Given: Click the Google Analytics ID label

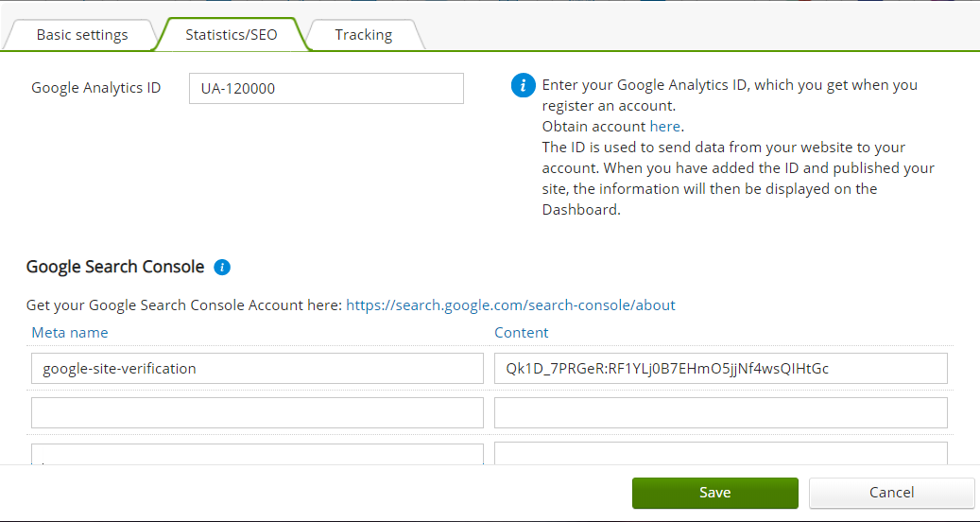Looking at the screenshot, I should (96, 88).
